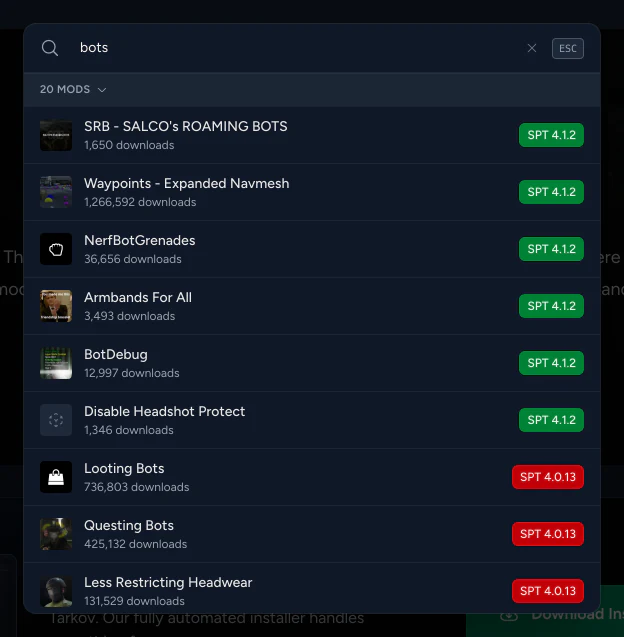Select the 'NerfBotGrenades' mod title
Screen dimensions: 624x637
pos(139,240)
